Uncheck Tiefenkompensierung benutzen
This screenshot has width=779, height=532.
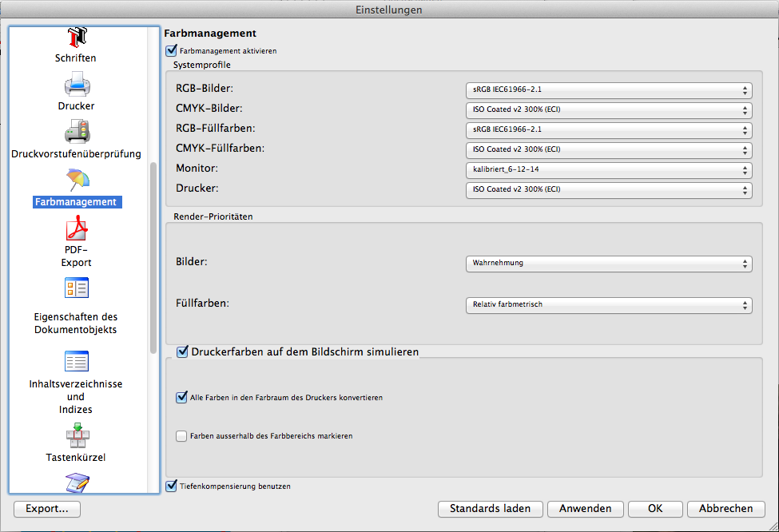(x=171, y=486)
